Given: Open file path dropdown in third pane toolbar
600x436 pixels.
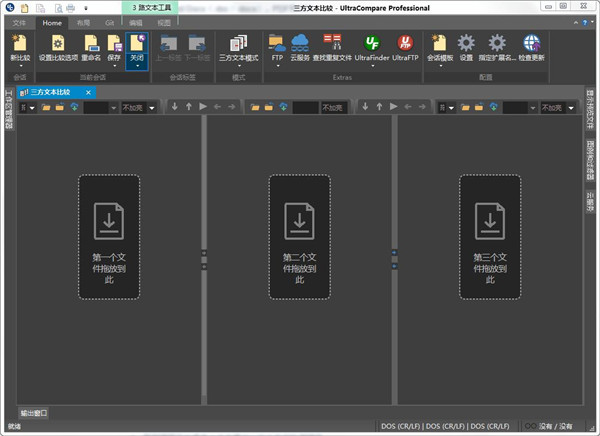Looking at the screenshot, I should point(533,108).
